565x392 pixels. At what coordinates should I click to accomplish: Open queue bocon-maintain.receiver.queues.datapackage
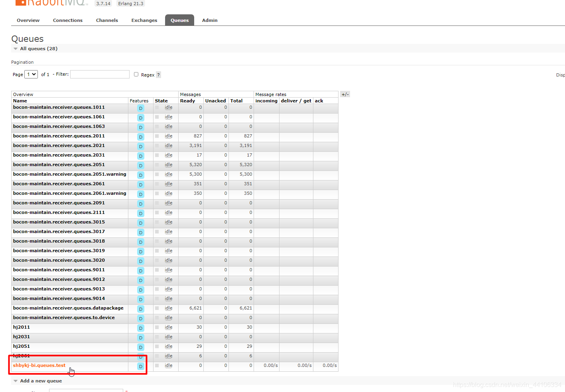click(x=68, y=308)
